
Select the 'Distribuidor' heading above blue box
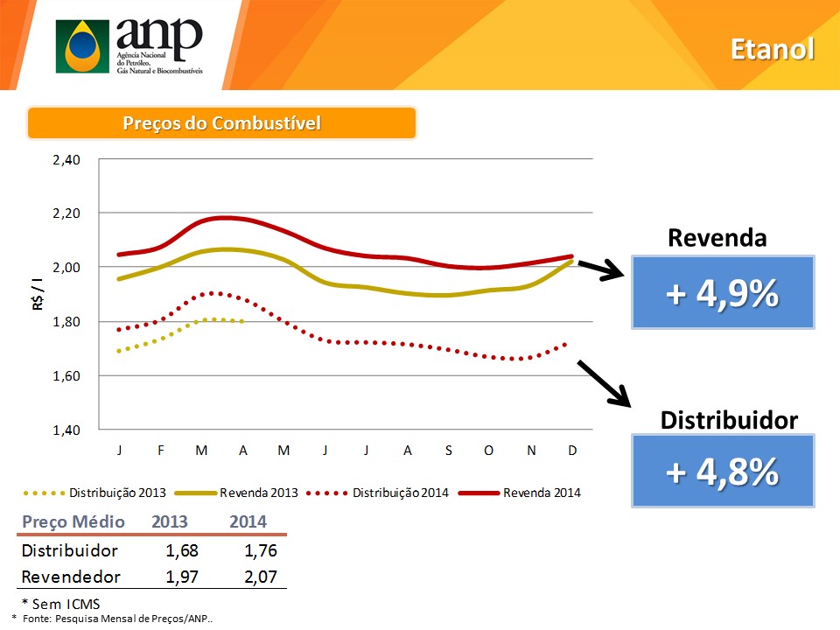tap(729, 420)
